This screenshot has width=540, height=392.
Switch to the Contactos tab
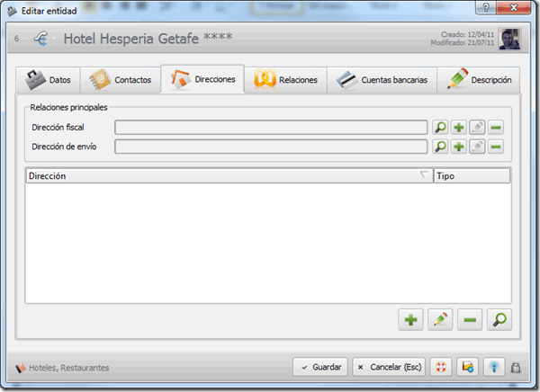(121, 80)
